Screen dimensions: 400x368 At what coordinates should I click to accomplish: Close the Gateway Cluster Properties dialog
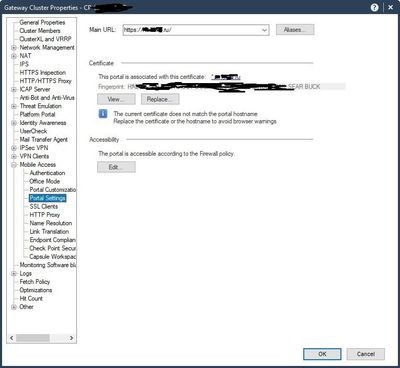pos(391,7)
